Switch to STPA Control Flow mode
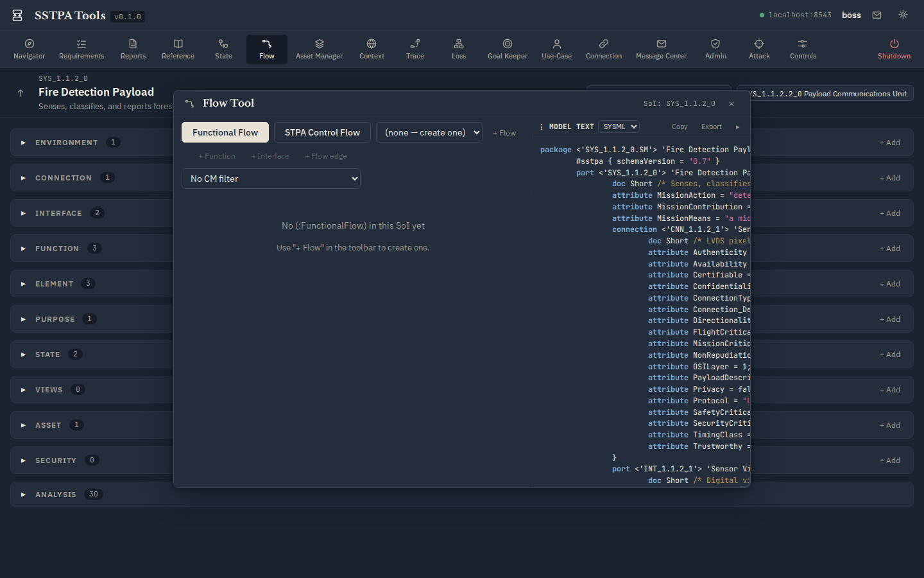 tap(322, 132)
